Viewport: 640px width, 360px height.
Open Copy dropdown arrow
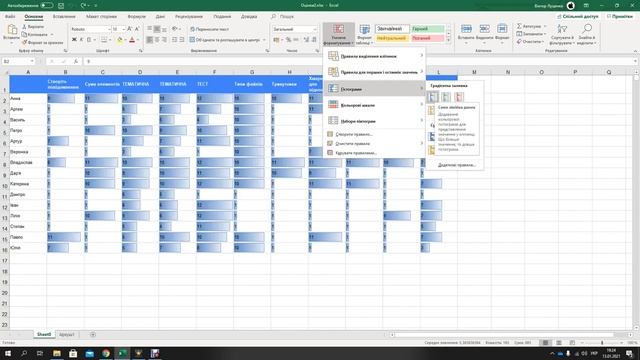[51, 35]
